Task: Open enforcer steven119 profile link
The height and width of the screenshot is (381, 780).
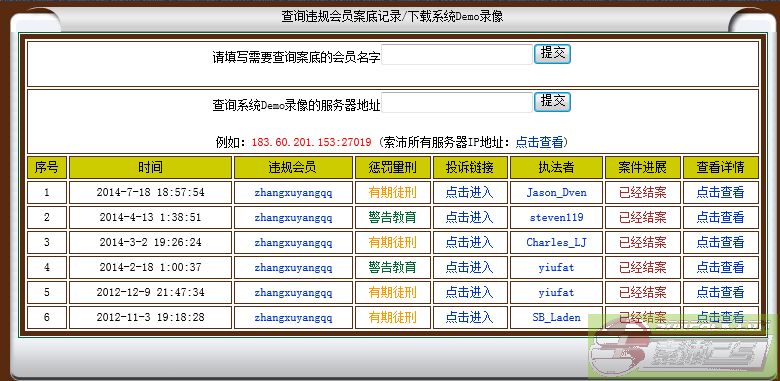Action: click(556, 217)
